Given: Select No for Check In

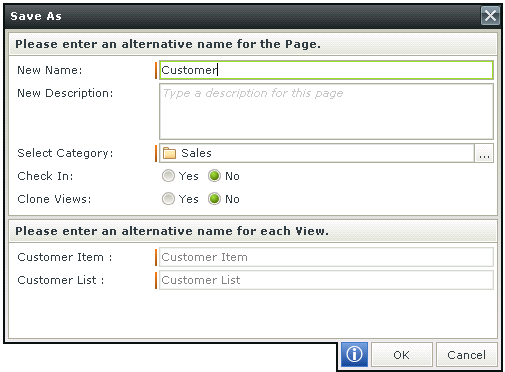Looking at the screenshot, I should coord(214,176).
